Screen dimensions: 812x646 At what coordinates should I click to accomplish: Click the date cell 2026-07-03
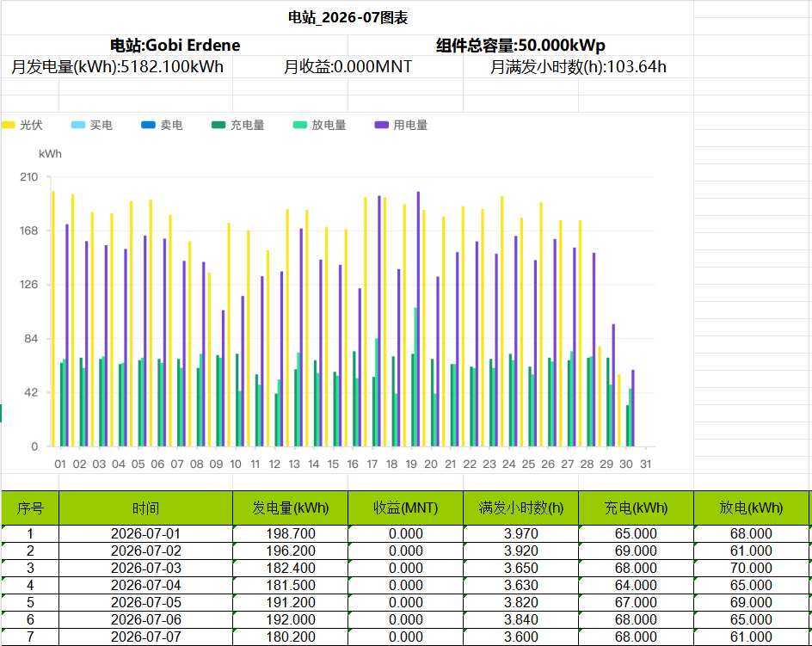pos(145,569)
